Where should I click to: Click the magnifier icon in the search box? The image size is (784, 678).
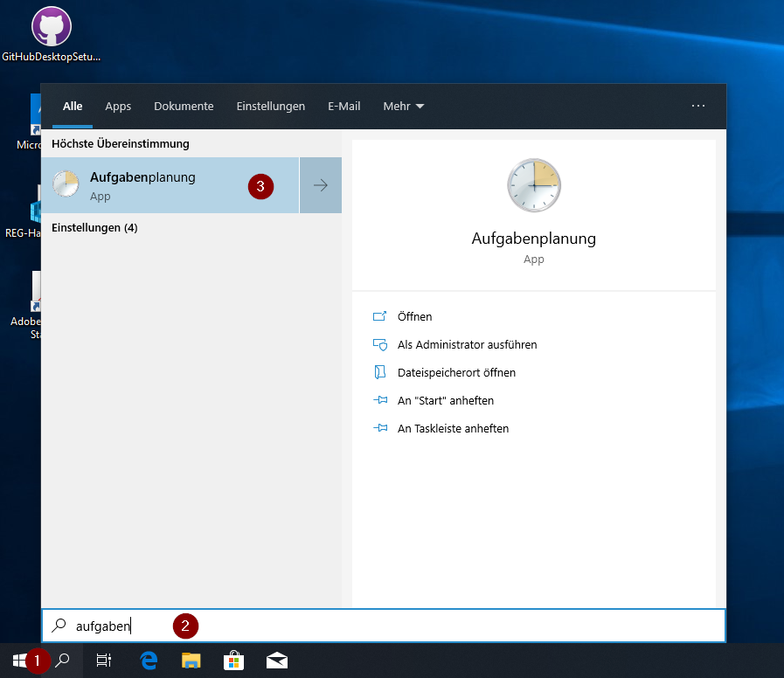pos(59,626)
